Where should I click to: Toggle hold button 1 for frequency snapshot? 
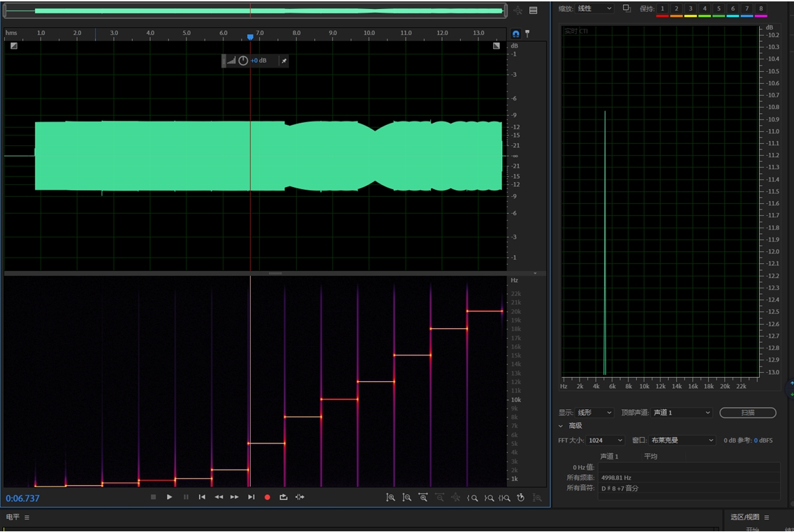coord(662,9)
